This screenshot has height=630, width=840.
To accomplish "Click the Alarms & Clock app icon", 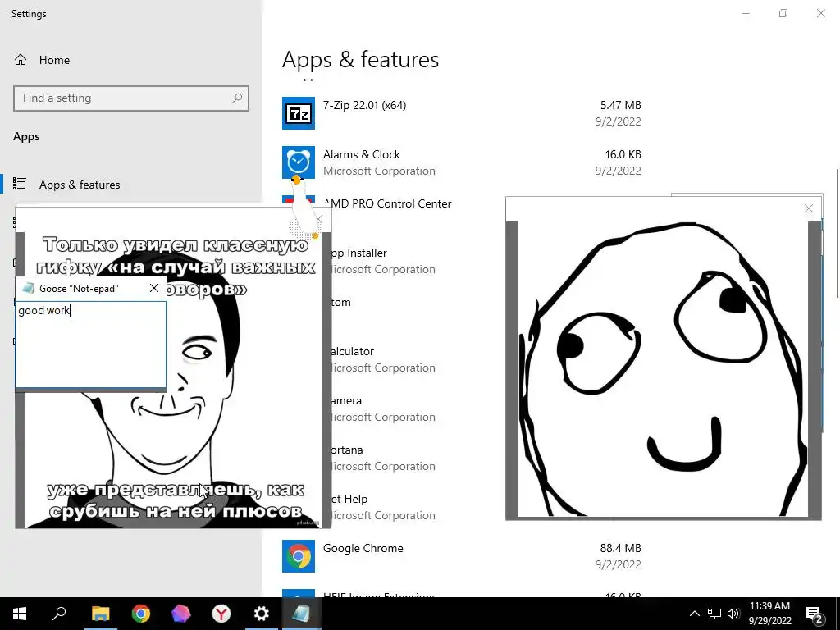I will point(299,162).
